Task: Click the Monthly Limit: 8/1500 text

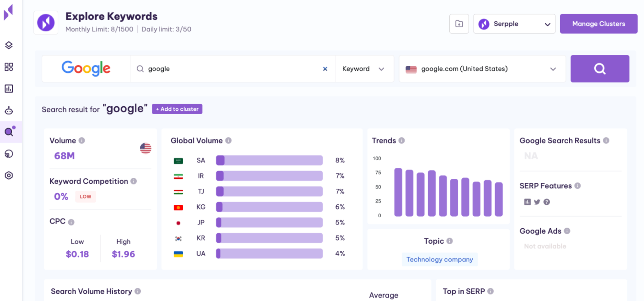Action: [99, 29]
